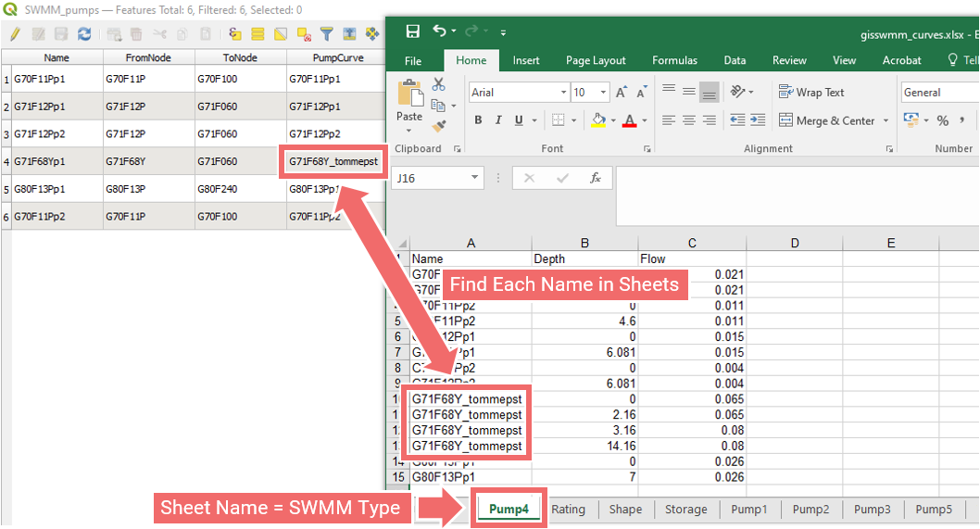Toggle italic formatting
The width and height of the screenshot is (980, 529).
[498, 120]
